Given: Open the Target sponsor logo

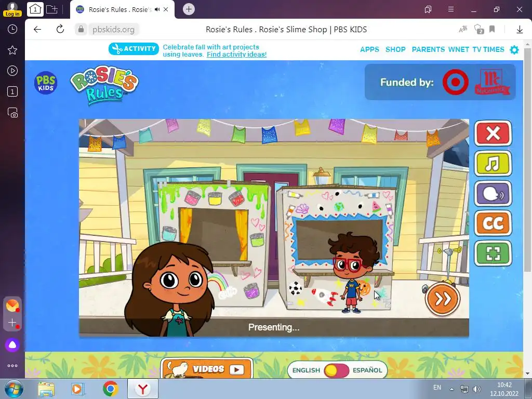Looking at the screenshot, I should point(455,82).
